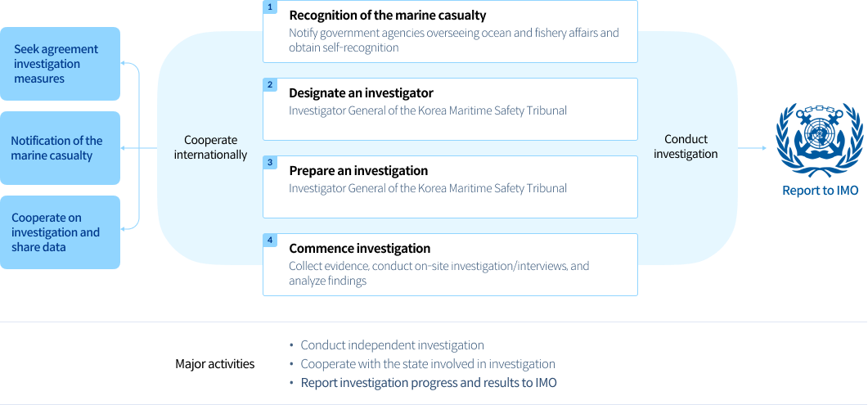Click the step 3 number badge
This screenshot has height=405, width=868.
point(270,162)
